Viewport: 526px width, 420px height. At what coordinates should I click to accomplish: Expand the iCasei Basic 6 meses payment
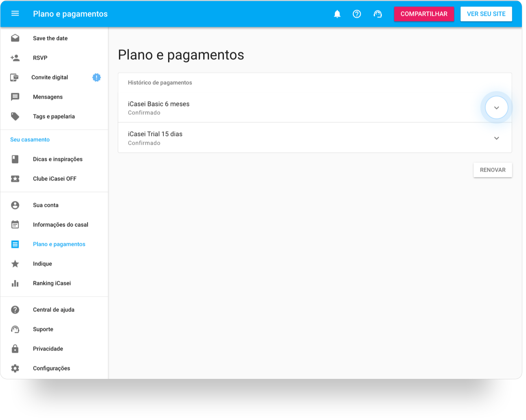(x=496, y=108)
